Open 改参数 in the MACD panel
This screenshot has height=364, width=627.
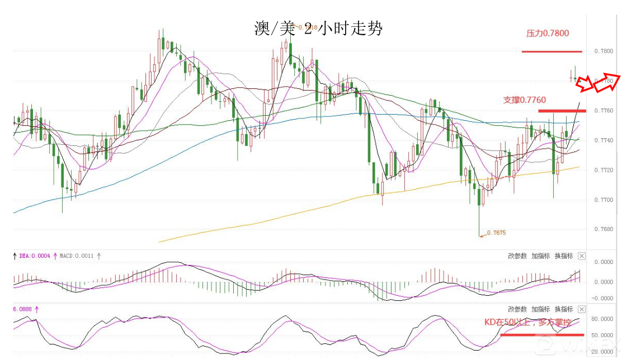click(517, 256)
